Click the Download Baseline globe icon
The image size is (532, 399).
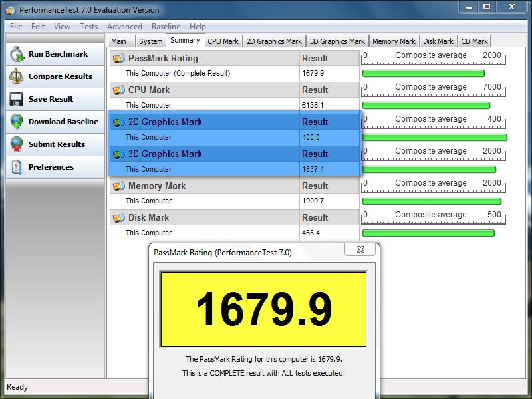coord(17,122)
